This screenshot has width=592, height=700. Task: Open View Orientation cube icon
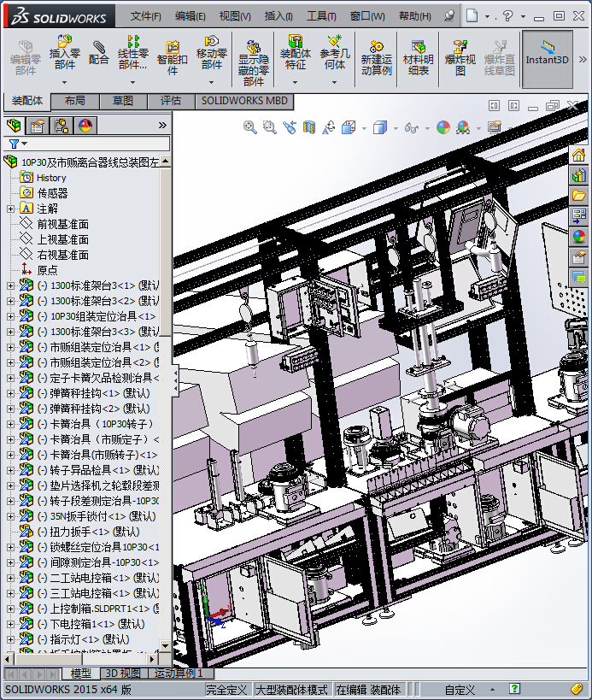click(x=349, y=127)
